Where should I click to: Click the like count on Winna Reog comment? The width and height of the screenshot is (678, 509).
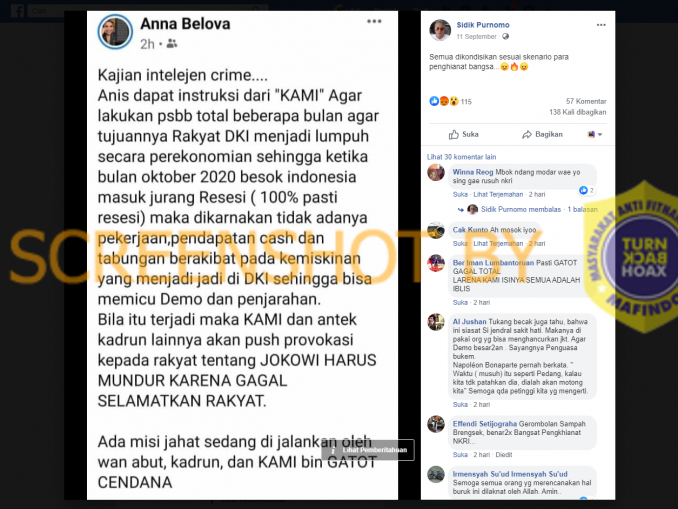click(587, 190)
